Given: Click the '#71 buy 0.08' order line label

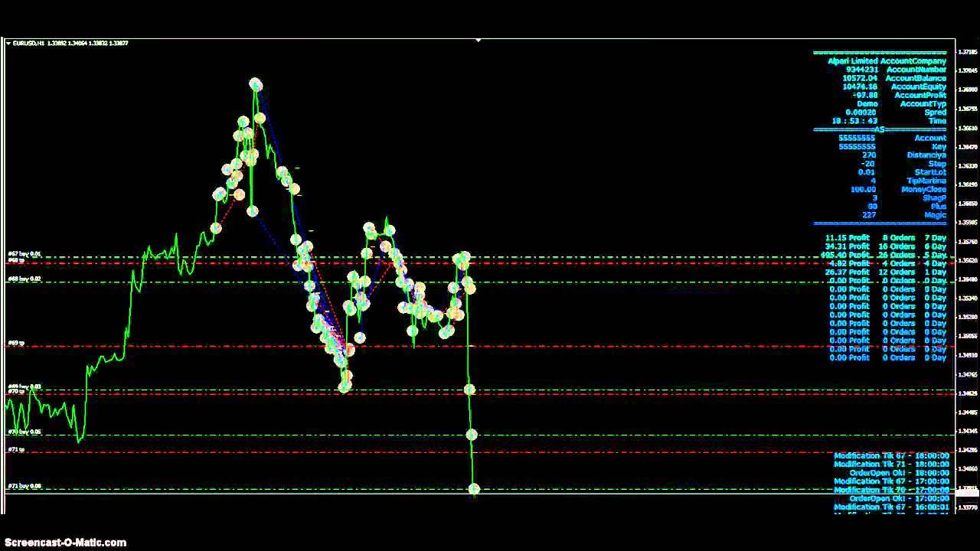Looking at the screenshot, I should (x=24, y=486).
